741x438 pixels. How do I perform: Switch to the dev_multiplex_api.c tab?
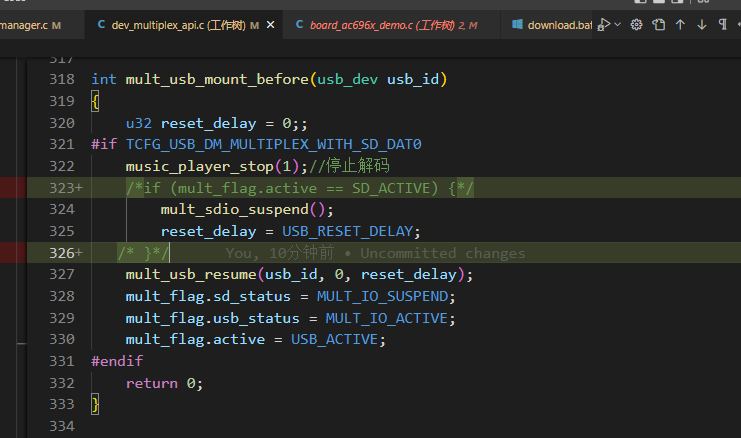coord(183,25)
